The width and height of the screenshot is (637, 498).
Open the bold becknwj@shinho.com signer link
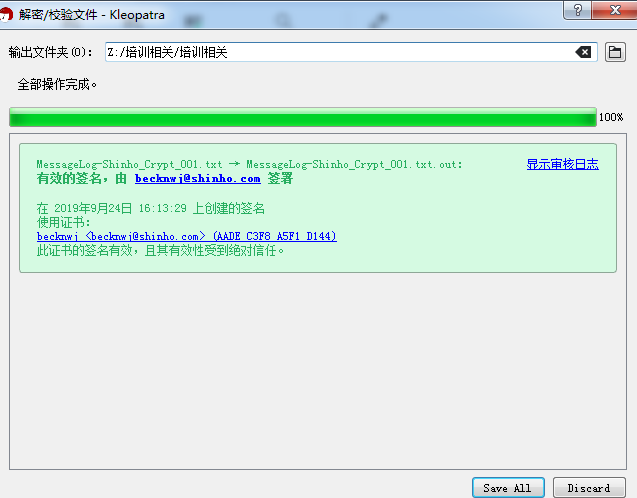pos(197,179)
